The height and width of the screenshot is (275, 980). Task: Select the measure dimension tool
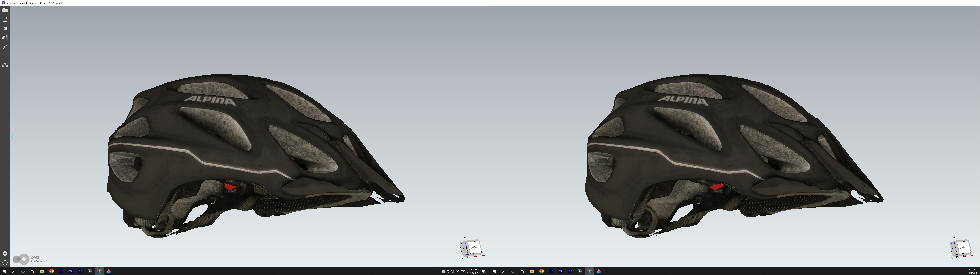[5, 65]
